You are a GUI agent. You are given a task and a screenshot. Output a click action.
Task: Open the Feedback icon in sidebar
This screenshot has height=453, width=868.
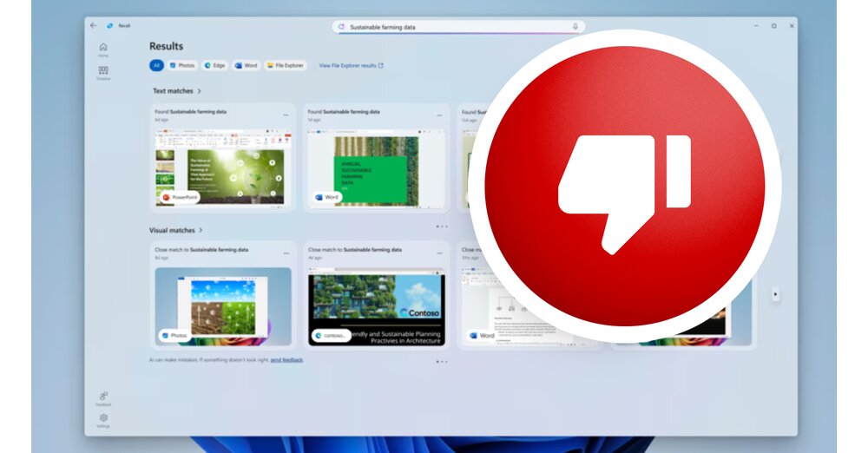pos(103,398)
